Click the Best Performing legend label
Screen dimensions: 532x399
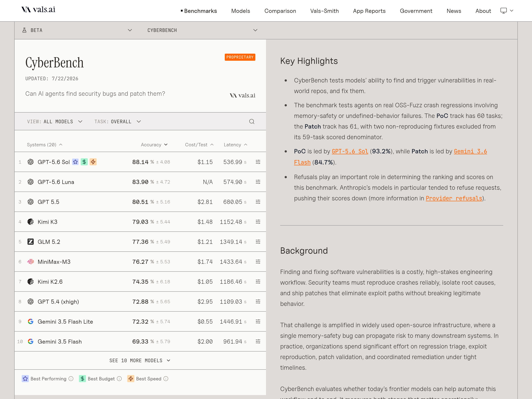(48, 379)
